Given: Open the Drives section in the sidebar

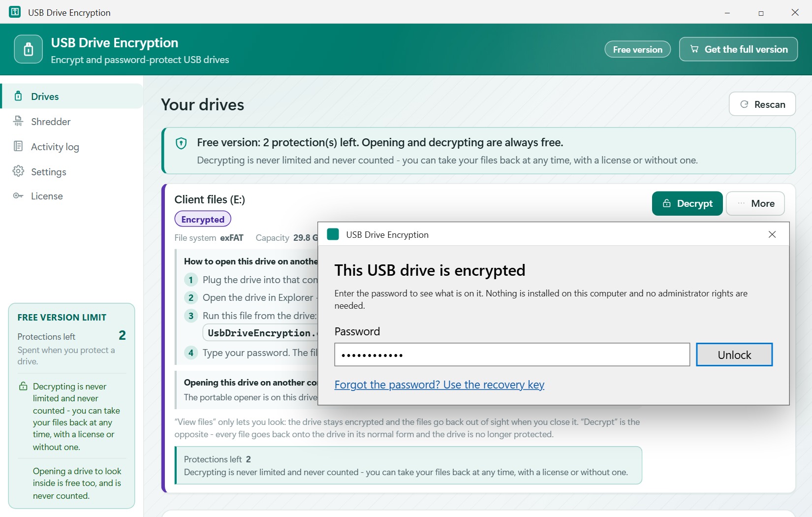Looking at the screenshot, I should 72,97.
